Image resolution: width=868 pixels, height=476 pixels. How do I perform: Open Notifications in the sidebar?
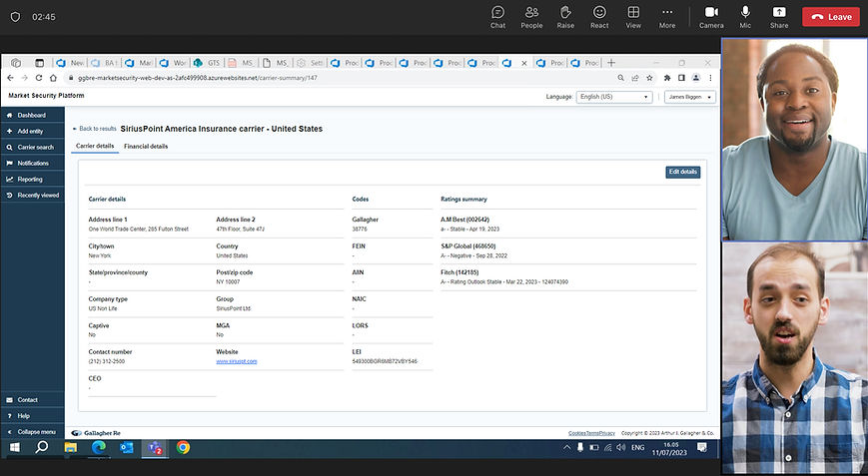[x=32, y=163]
